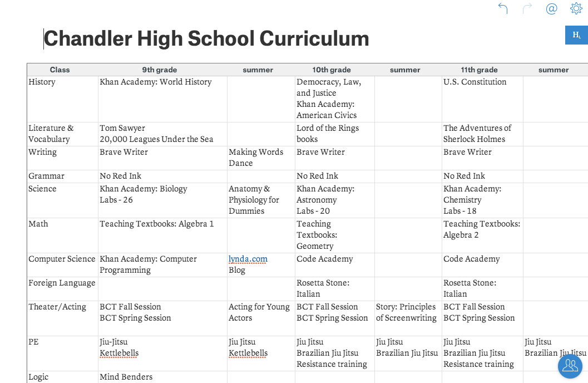
Task: Click the undo arrow icon
Action: click(503, 8)
